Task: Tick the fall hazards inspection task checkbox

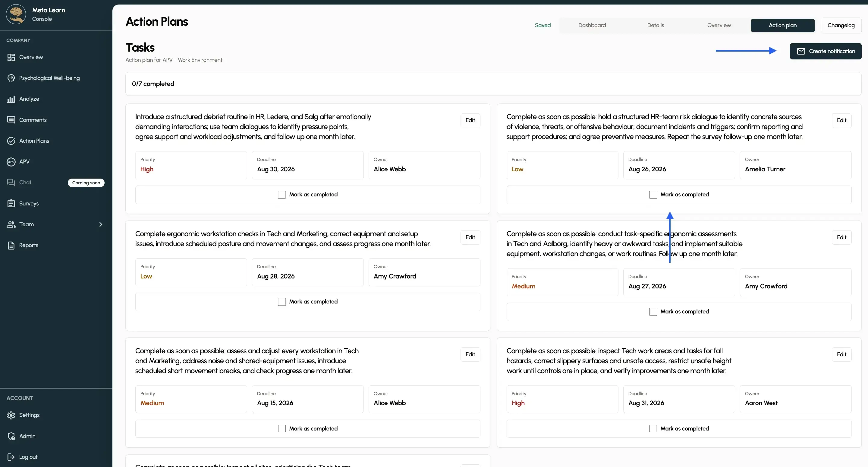Action: pyautogui.click(x=653, y=429)
